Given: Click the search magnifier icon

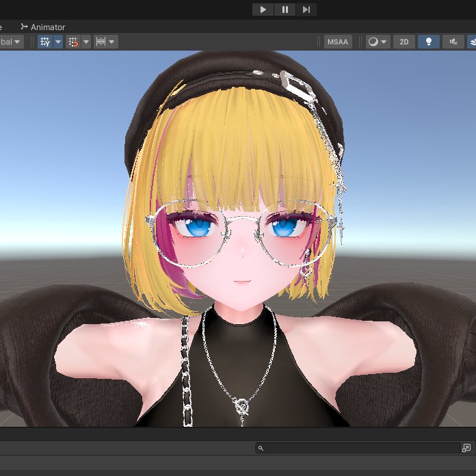Looking at the screenshot, I should [x=261, y=448].
